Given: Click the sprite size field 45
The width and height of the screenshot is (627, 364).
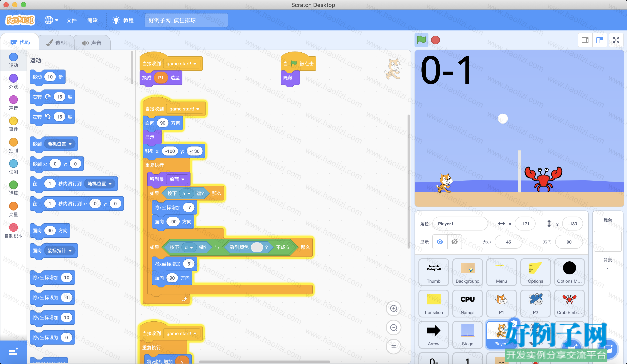Looking at the screenshot, I should pos(508,242).
